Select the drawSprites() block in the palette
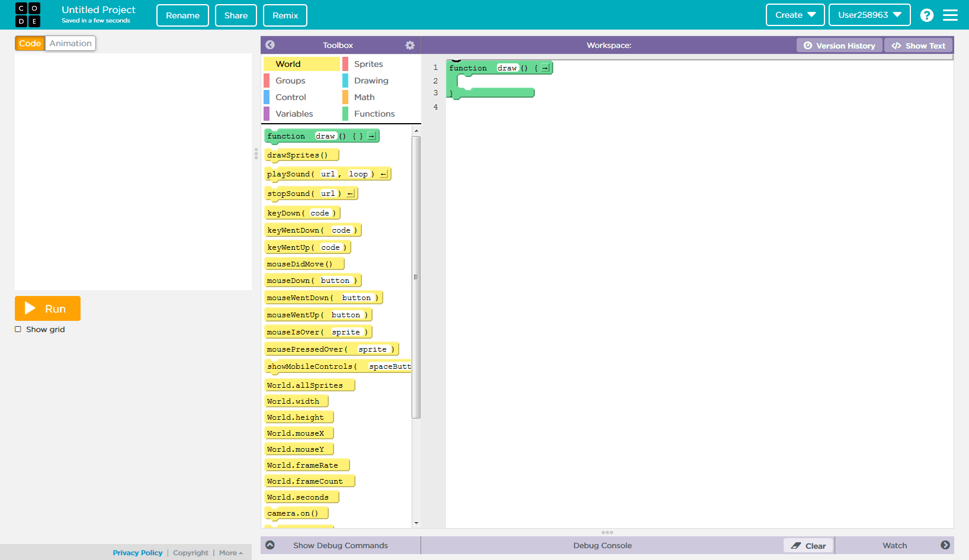The image size is (969, 560). [301, 155]
